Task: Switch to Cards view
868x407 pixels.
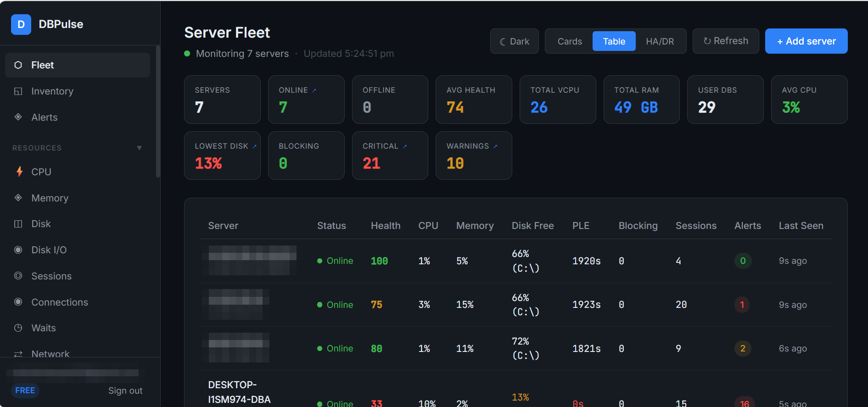Action: tap(570, 41)
